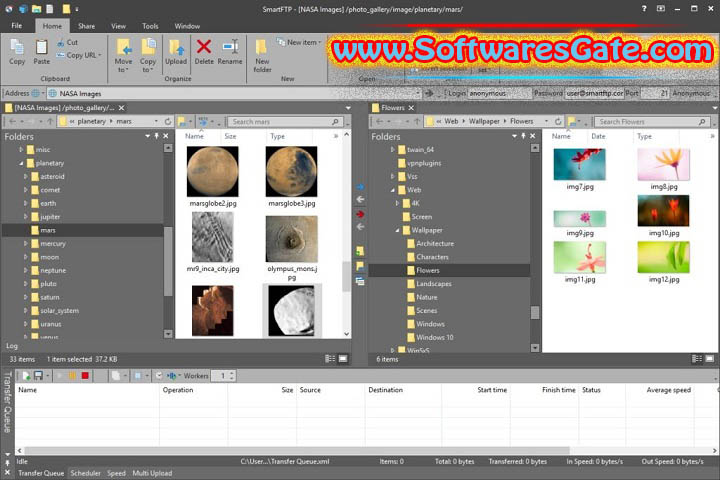Click the Login anonymous field
This screenshot has width=720, height=480.
tap(499, 93)
